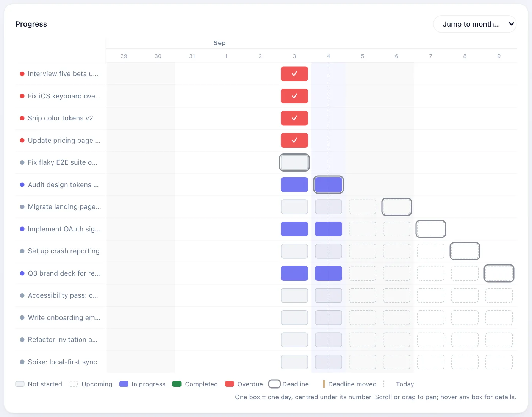The height and width of the screenshot is (417, 532).
Task: Open the Ship color tokens v2 task
Action: coord(60,118)
